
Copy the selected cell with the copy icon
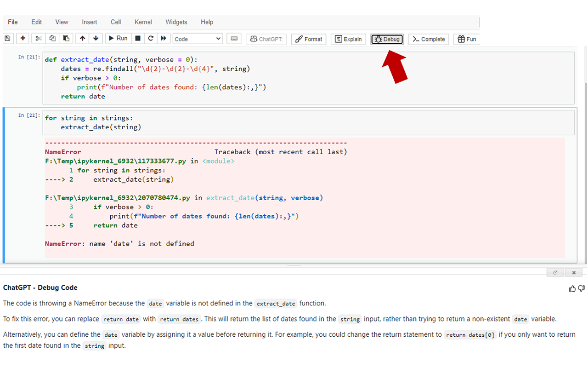tap(52, 39)
